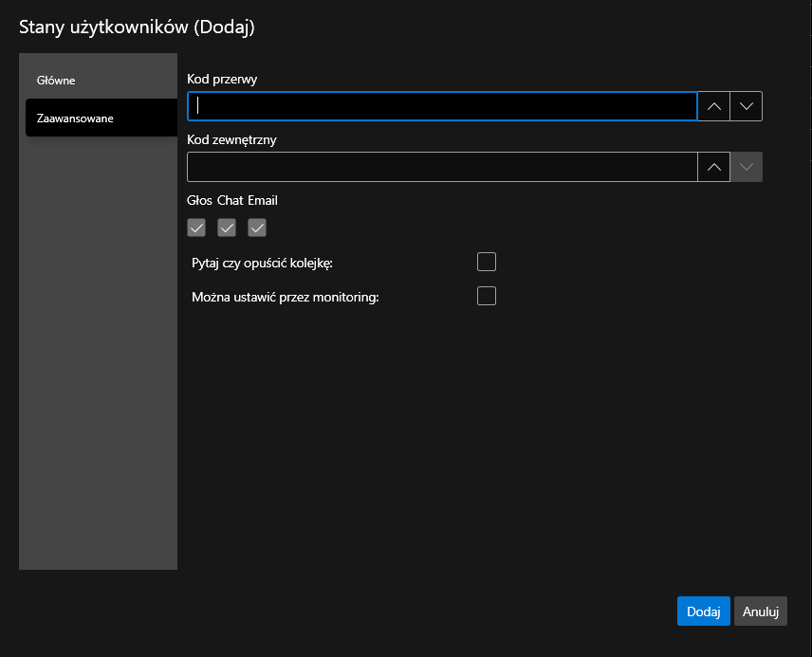
Task: Click the Pytaj czy opuścić kolejkę label text
Action: (x=262, y=263)
